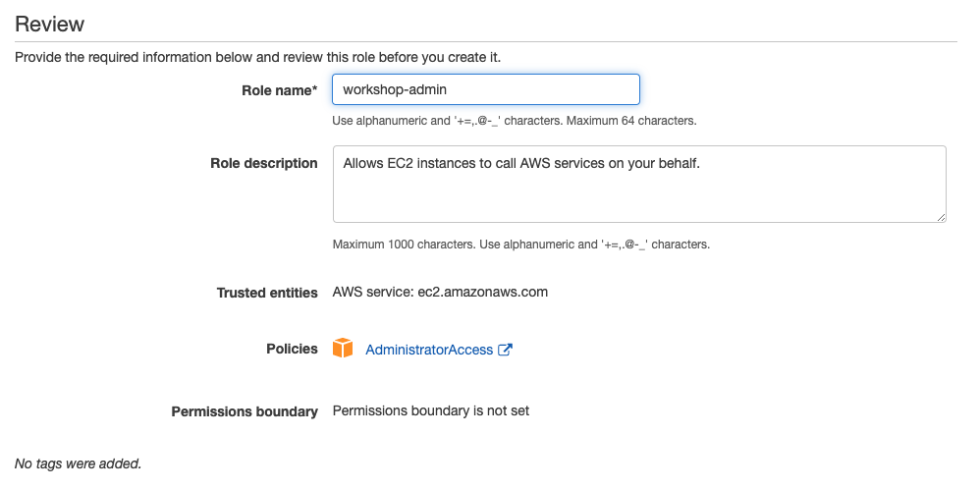Click the 'Permissions boundary' label
The image size is (980, 490).
pyautogui.click(x=245, y=411)
